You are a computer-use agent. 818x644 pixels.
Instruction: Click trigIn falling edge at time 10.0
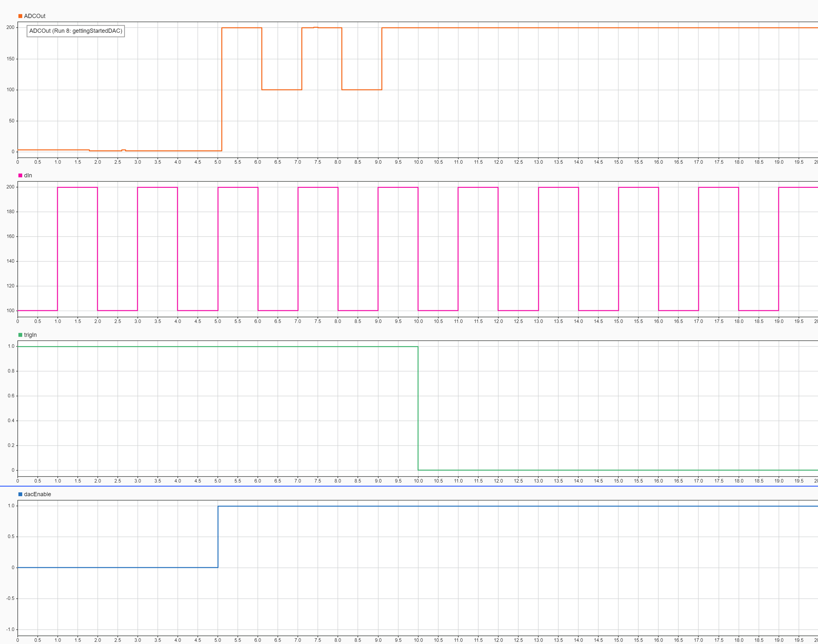tap(418, 408)
